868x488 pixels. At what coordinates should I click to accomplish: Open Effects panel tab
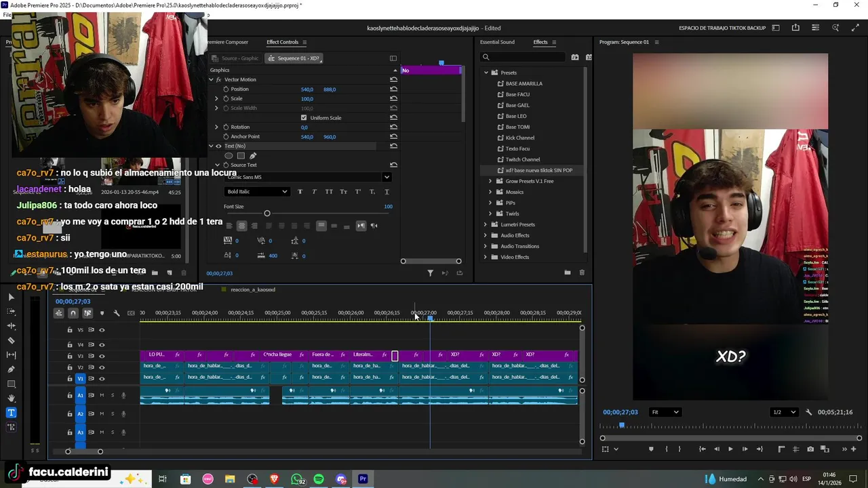pyautogui.click(x=540, y=42)
